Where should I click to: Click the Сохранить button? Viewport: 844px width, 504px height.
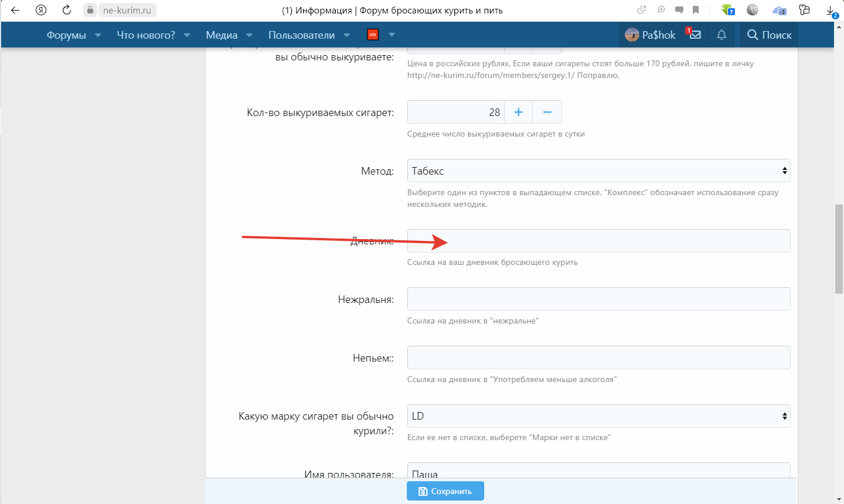click(x=445, y=491)
